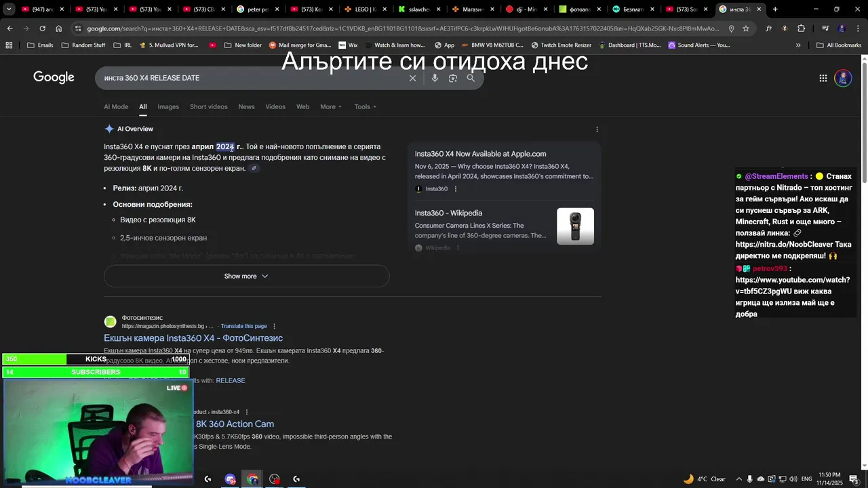The height and width of the screenshot is (488, 868).
Task: Open taskbar network settings icon
Action: point(783,479)
